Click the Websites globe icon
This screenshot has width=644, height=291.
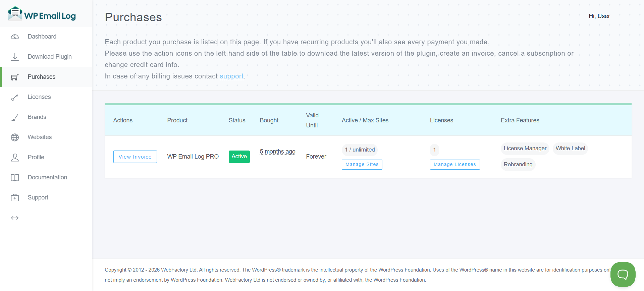(15, 137)
